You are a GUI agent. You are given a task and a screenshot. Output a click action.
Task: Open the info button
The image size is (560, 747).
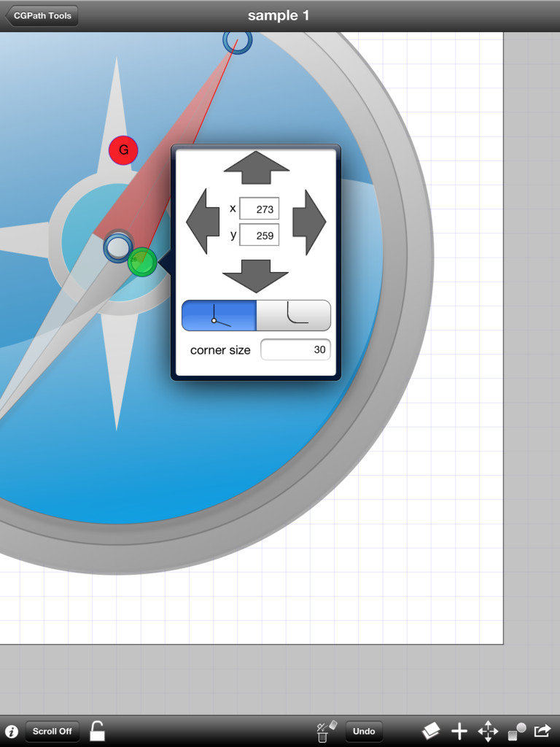(x=12, y=731)
